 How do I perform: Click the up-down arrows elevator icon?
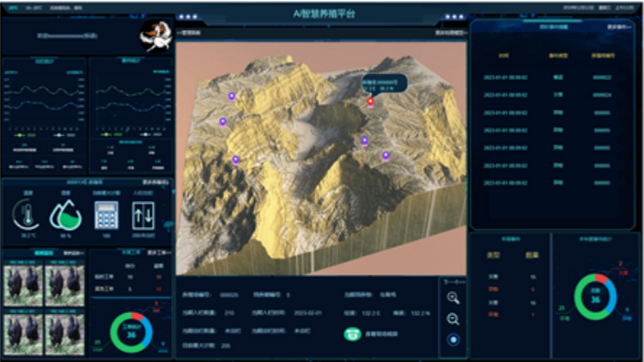[x=143, y=214]
